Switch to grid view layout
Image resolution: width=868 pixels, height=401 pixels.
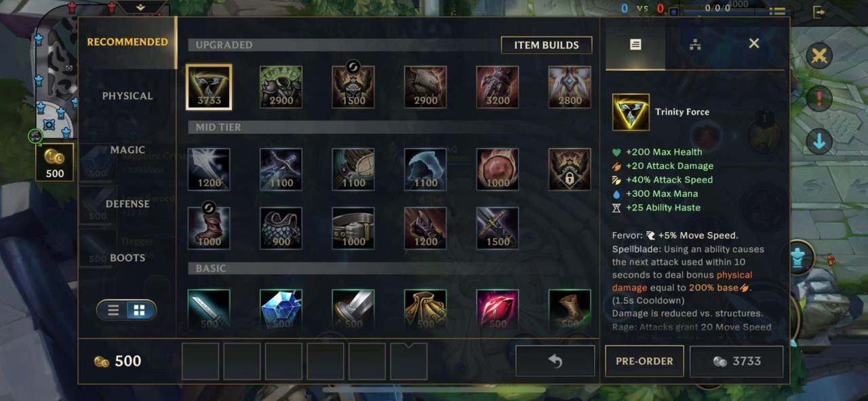pos(139,310)
